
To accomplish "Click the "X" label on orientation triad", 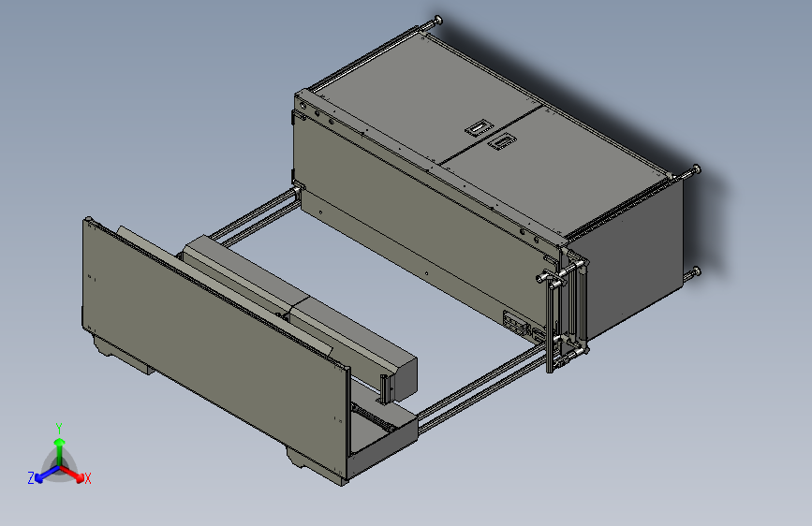I will point(88,479).
